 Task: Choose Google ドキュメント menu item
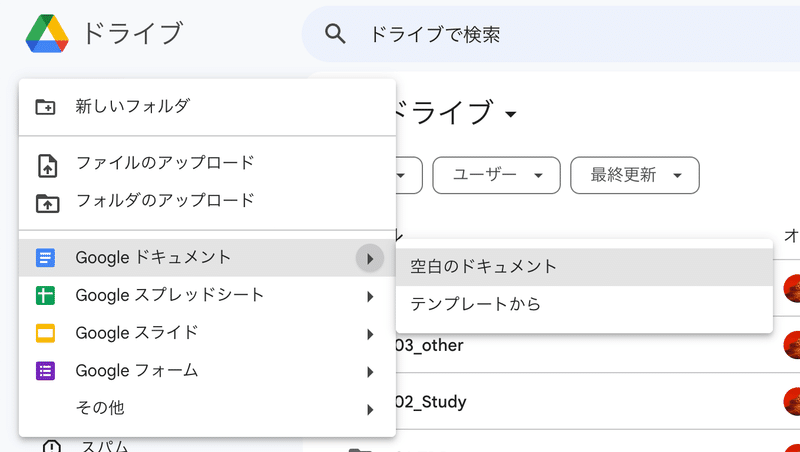[x=207, y=258]
